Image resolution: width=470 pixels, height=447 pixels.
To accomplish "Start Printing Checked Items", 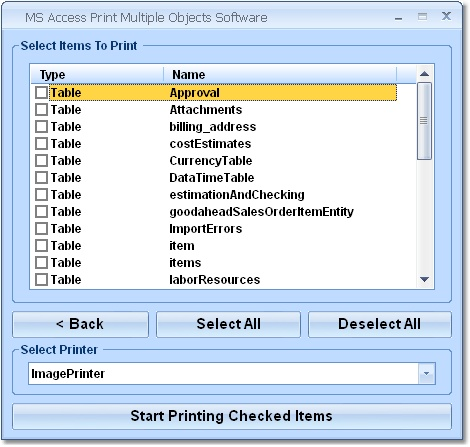I will point(232,416).
